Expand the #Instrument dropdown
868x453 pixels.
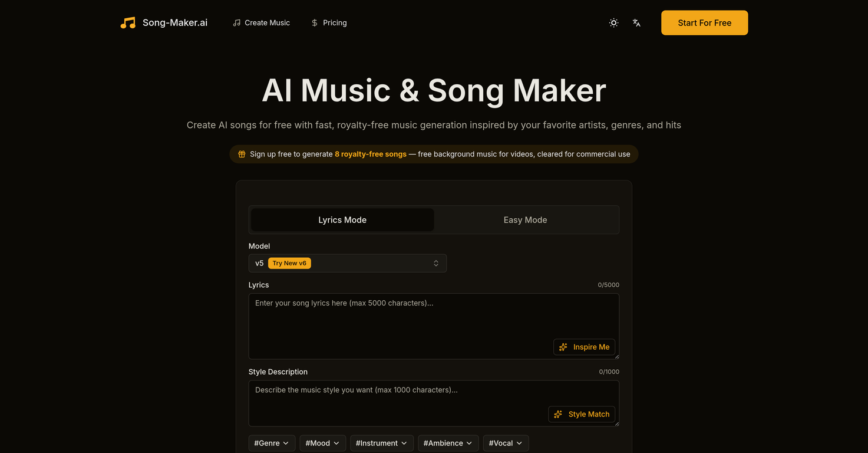[x=382, y=443]
